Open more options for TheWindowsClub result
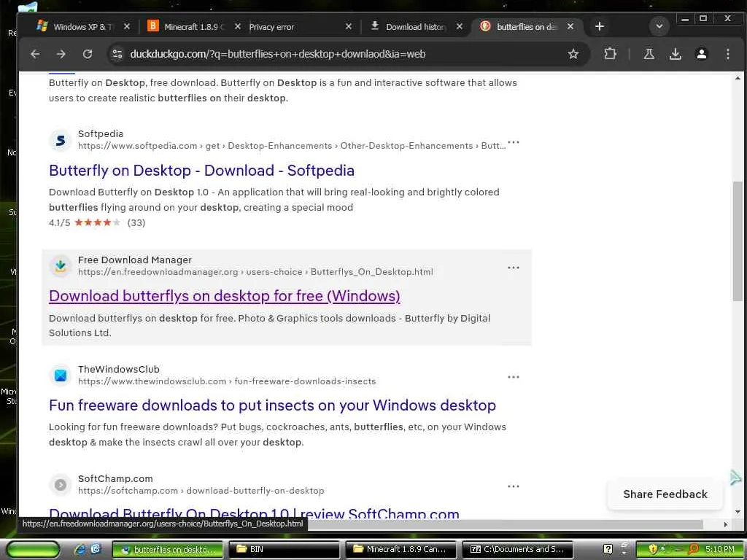The image size is (747, 560). click(514, 377)
